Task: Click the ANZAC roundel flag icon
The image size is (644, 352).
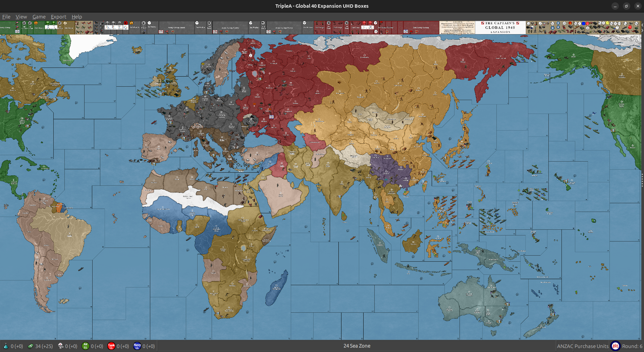Action: (615, 346)
